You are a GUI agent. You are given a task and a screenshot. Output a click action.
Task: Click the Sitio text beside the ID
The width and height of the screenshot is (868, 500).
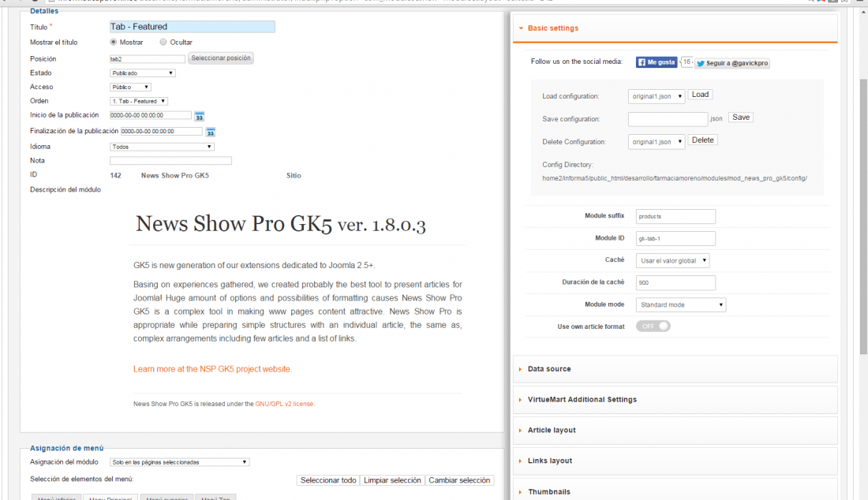(294, 175)
